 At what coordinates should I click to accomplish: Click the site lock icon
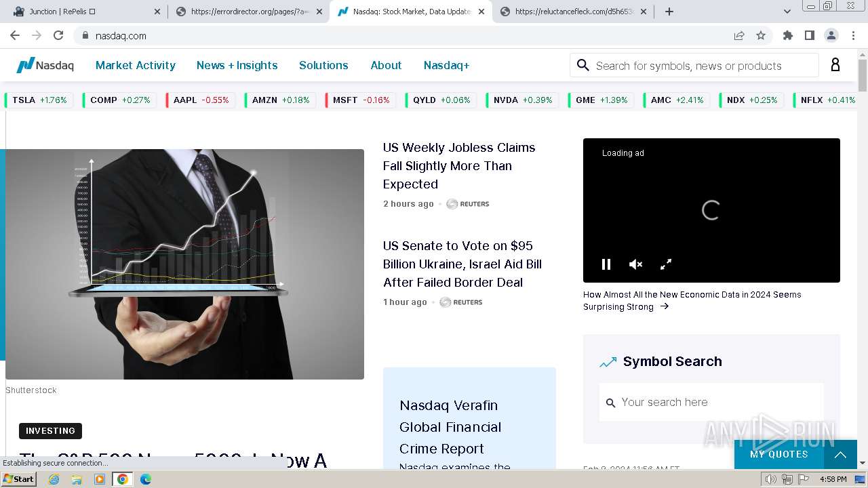tap(85, 35)
